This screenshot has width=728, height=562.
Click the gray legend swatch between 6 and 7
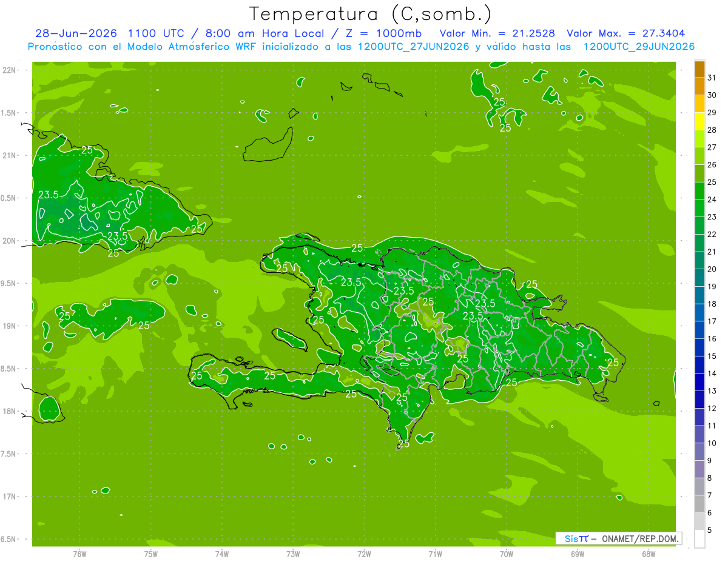pyautogui.click(x=699, y=504)
